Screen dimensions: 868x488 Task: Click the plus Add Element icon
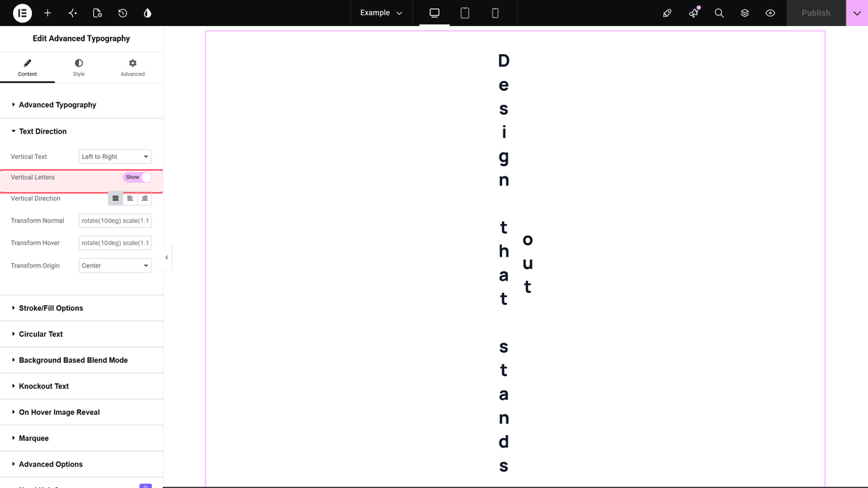[x=48, y=13]
